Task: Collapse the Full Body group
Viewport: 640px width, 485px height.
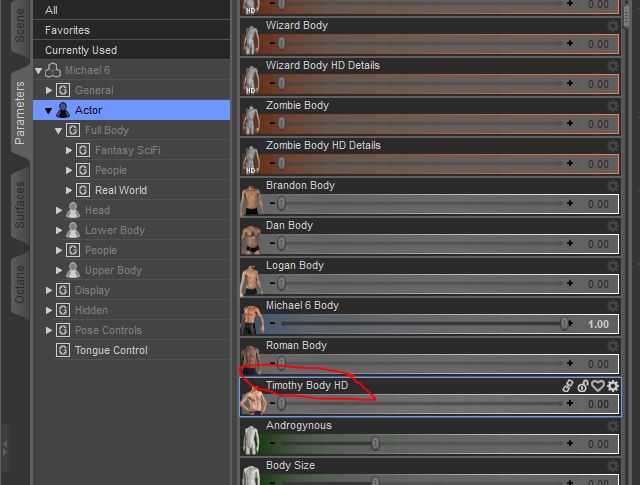Action: 59,131
